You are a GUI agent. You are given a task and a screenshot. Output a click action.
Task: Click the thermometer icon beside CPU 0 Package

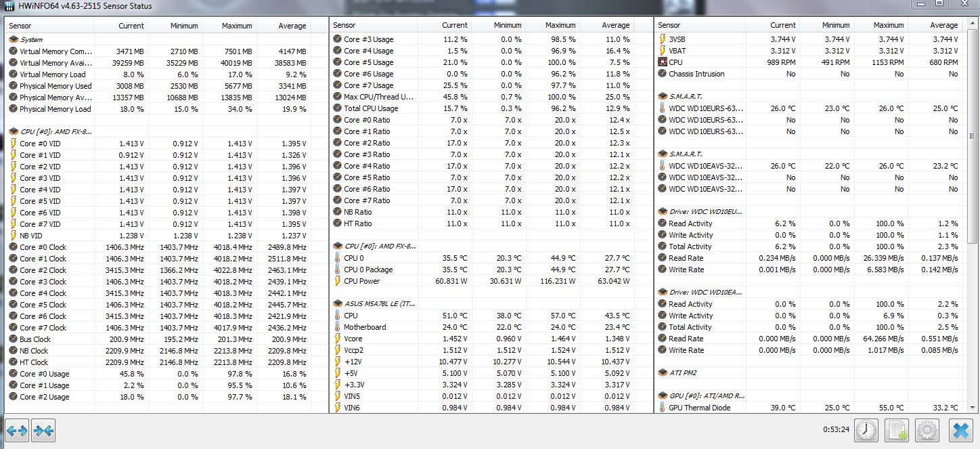point(338,270)
